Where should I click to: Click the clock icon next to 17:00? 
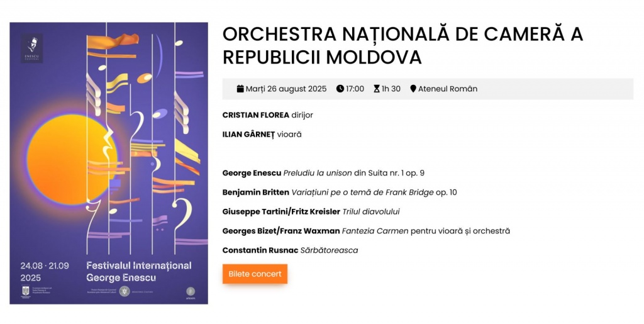[340, 89]
